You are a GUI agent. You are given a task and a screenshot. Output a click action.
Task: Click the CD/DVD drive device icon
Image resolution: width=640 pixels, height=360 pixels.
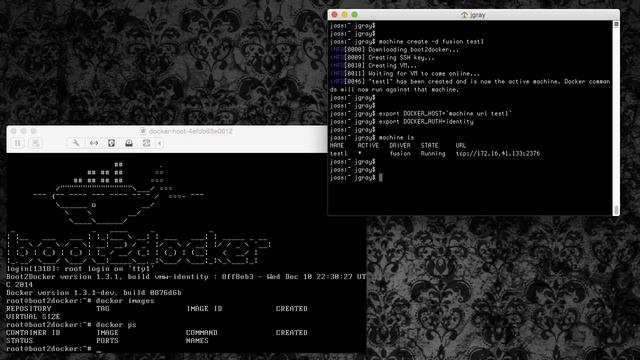coord(129,143)
